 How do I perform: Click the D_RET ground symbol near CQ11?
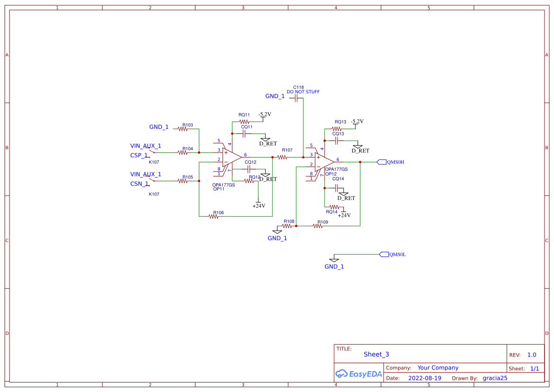coord(264,140)
